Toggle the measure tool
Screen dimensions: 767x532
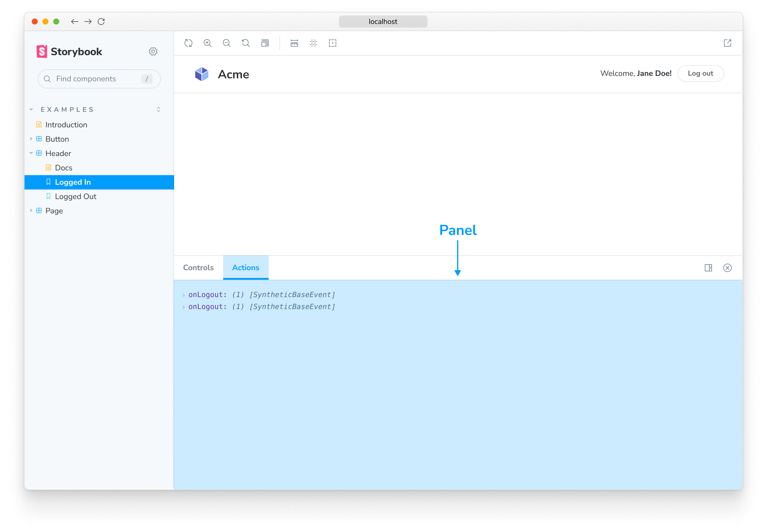click(x=294, y=43)
